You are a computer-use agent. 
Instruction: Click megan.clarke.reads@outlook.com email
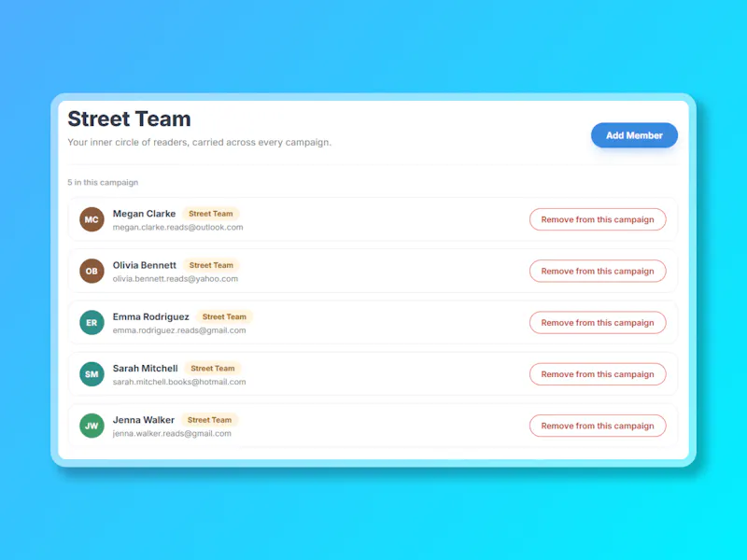(x=177, y=227)
